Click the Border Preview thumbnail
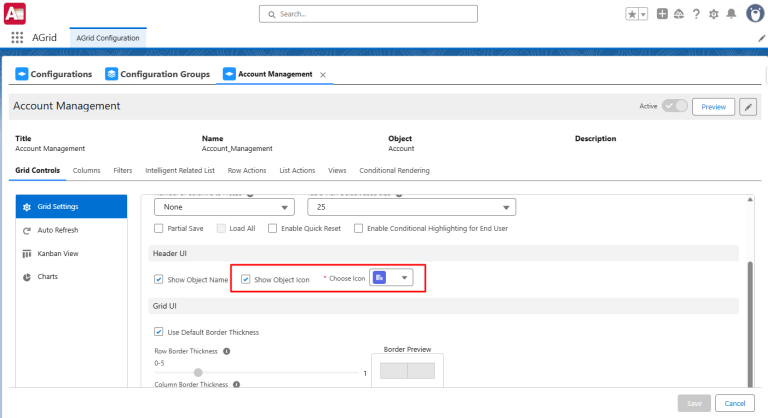The width and height of the screenshot is (768, 418). [408, 371]
